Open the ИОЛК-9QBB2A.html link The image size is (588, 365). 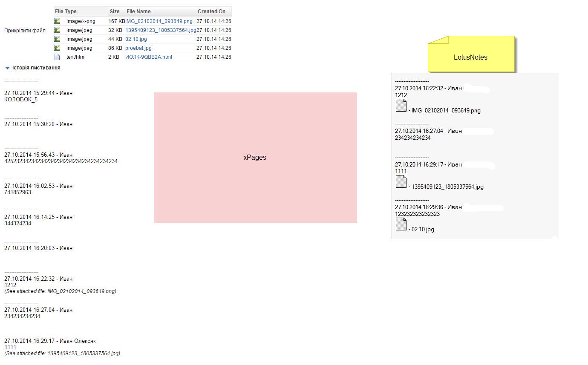coord(149,57)
